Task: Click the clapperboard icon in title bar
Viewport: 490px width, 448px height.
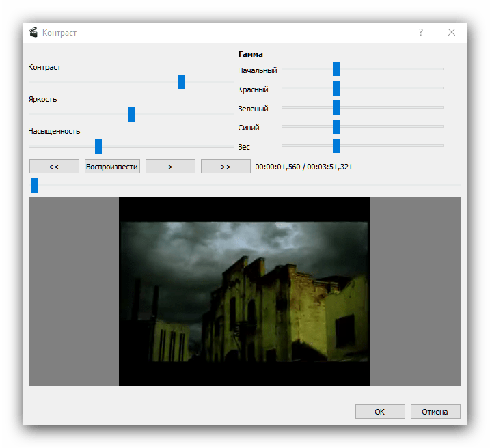Action: (33, 32)
